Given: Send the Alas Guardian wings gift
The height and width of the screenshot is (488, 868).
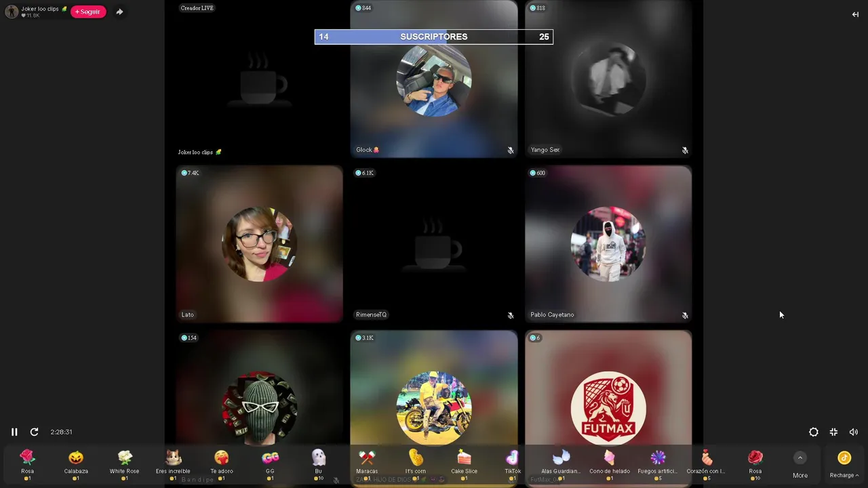Looking at the screenshot, I should [x=561, y=465].
